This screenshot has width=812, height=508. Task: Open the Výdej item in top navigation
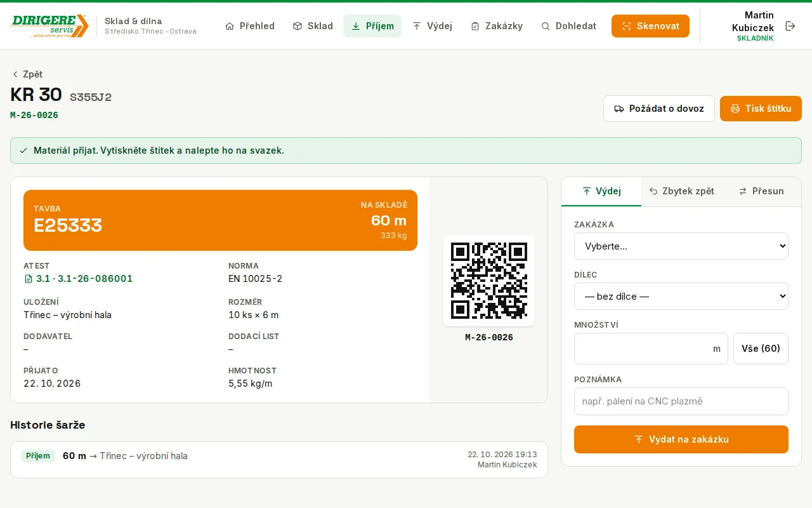(432, 26)
